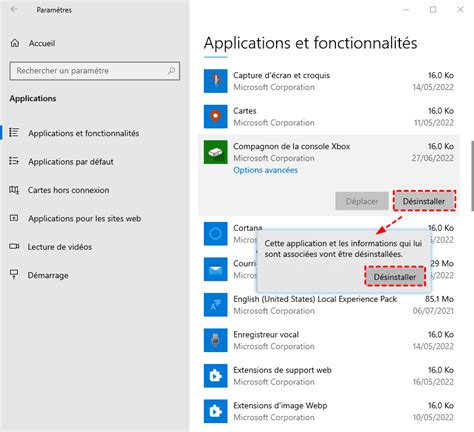This screenshot has height=432, width=474.
Task: Select the Cartes app name
Action: tap(245, 111)
